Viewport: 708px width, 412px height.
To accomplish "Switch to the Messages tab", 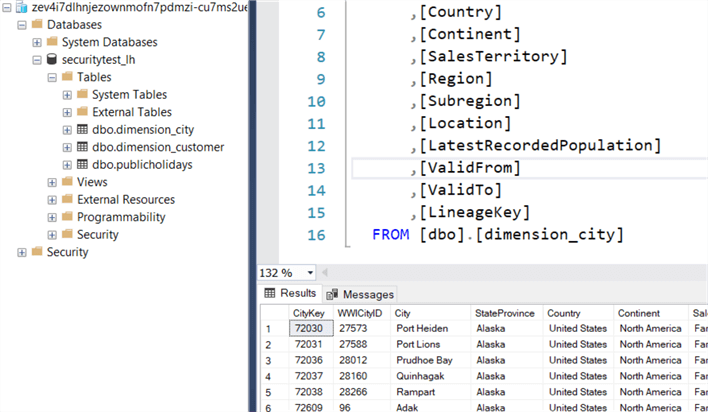I will [360, 294].
